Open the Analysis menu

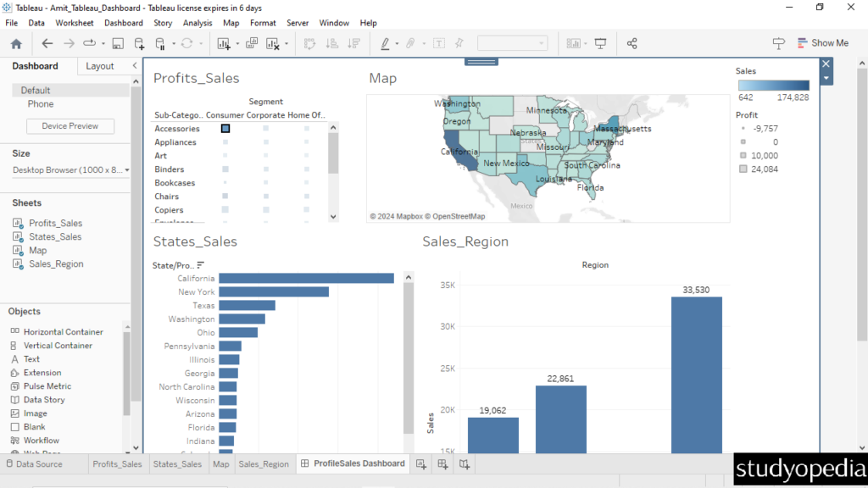[x=198, y=23]
